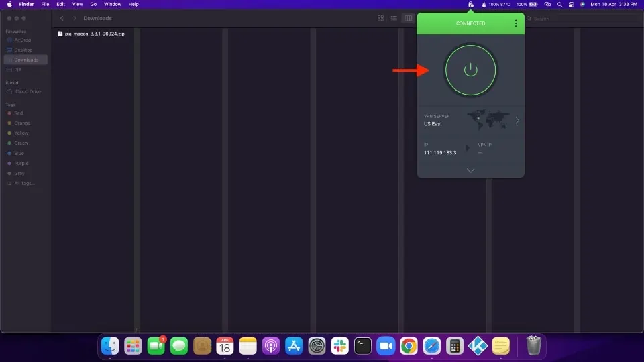Expand the PIA panel with down chevron

(471, 170)
